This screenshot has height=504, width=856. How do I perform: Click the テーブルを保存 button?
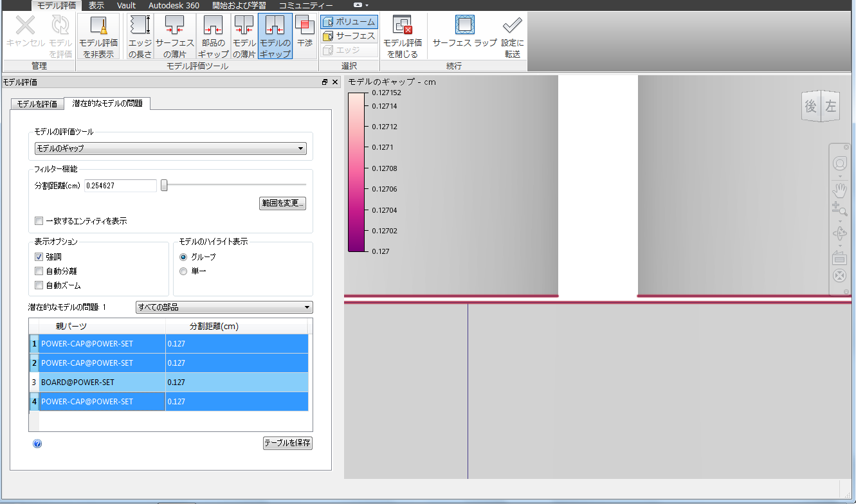click(x=287, y=444)
